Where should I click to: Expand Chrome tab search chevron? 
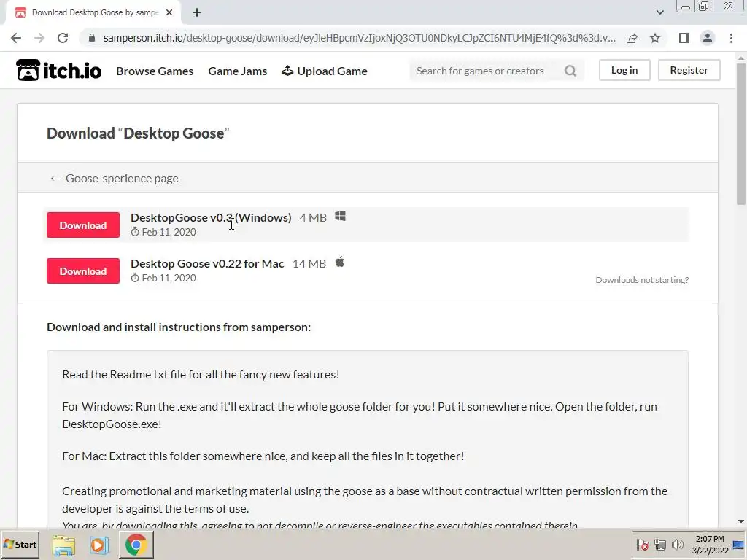[x=659, y=12]
